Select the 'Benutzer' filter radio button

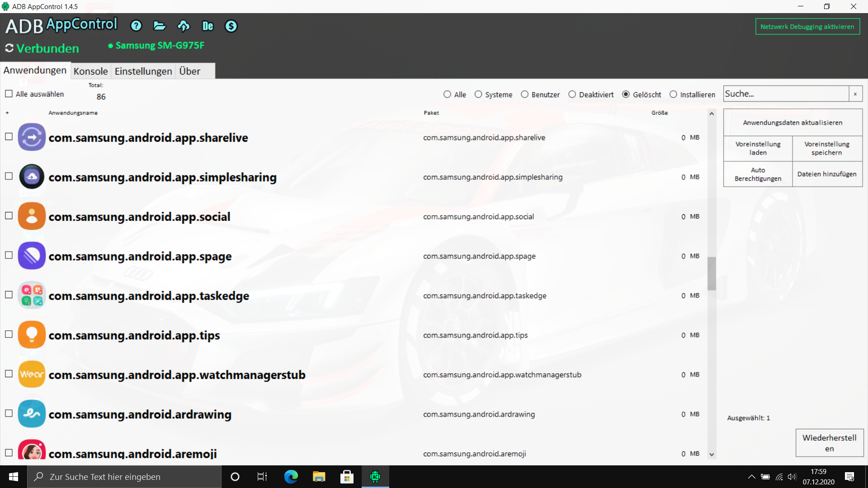pyautogui.click(x=524, y=94)
